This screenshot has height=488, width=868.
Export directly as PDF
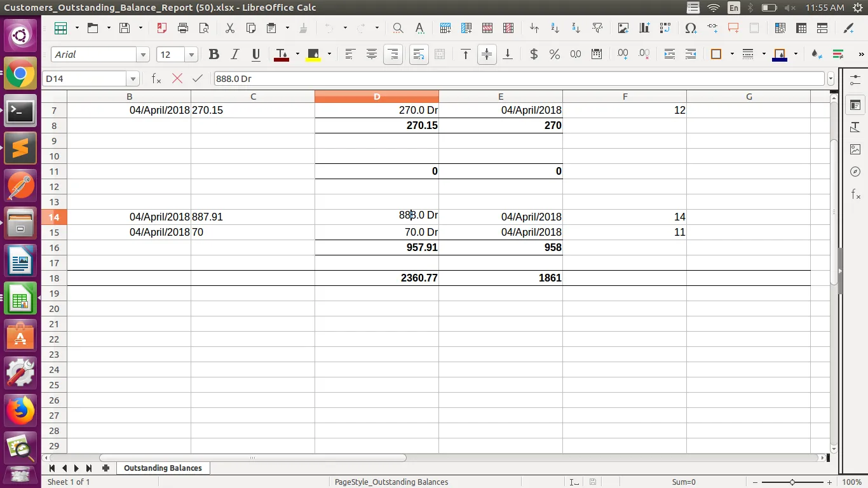162,28
